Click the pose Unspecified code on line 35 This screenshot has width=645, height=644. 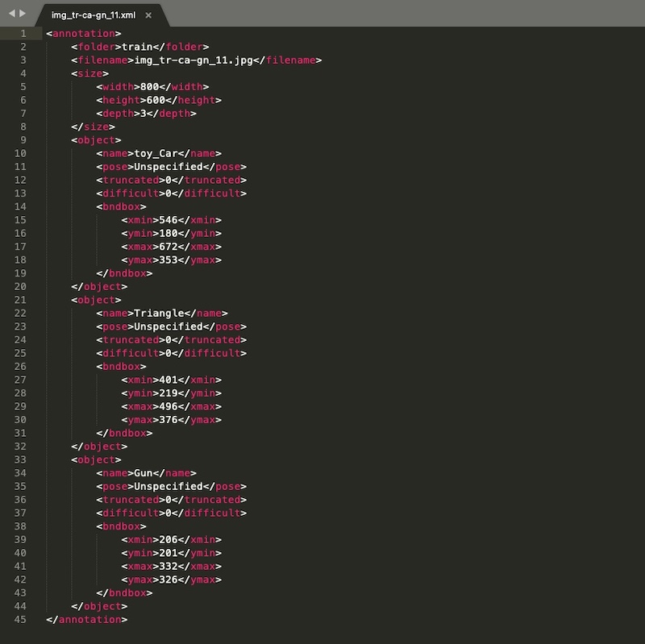pos(172,486)
